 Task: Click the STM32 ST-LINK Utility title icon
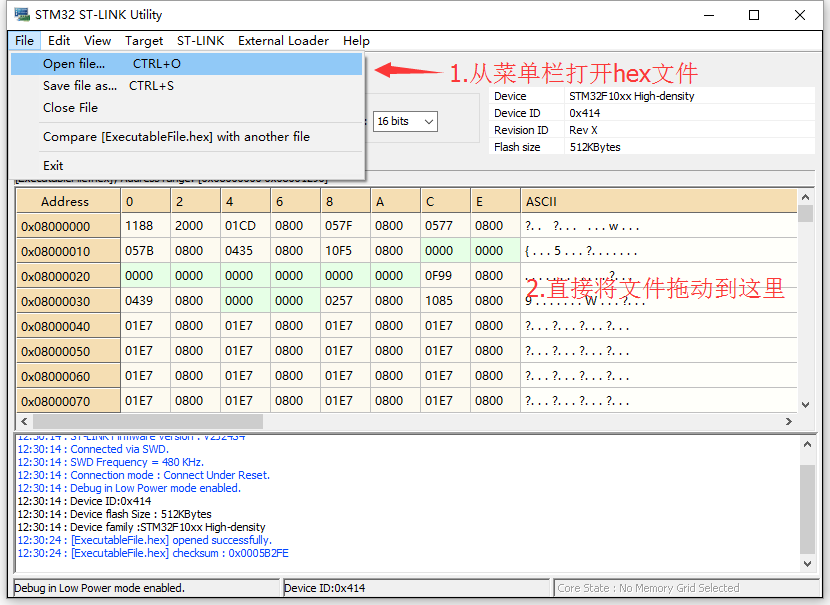[x=22, y=14]
